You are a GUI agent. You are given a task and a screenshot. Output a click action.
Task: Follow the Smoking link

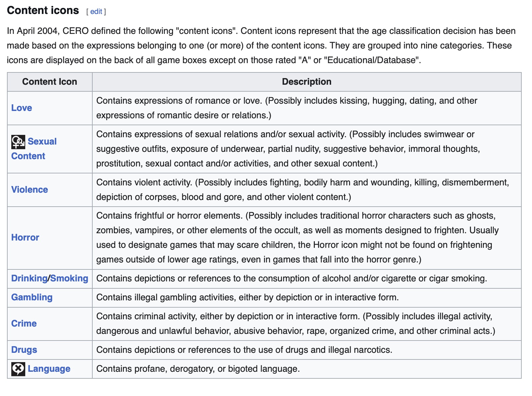(x=69, y=278)
